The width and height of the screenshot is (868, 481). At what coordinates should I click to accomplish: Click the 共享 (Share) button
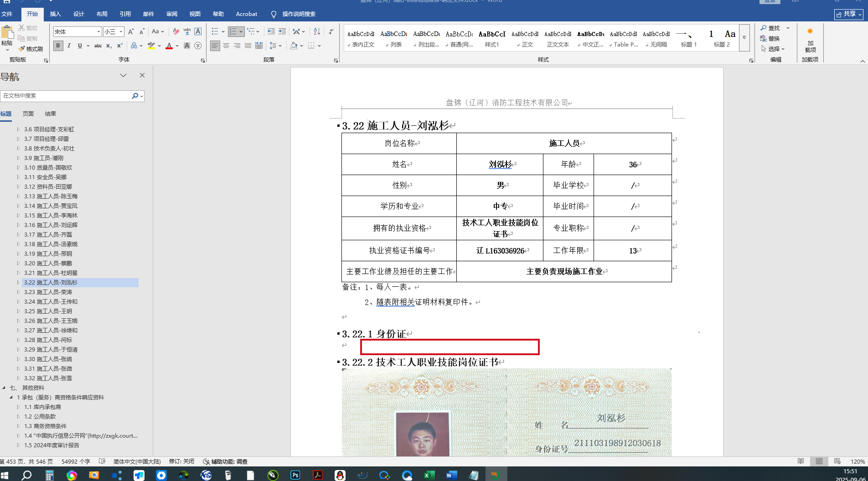coord(849,14)
